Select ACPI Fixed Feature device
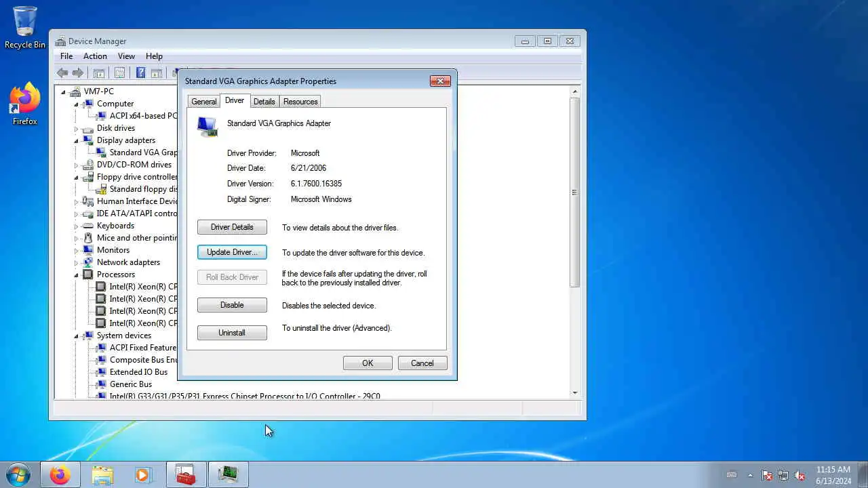Image resolution: width=868 pixels, height=488 pixels. [x=143, y=348]
